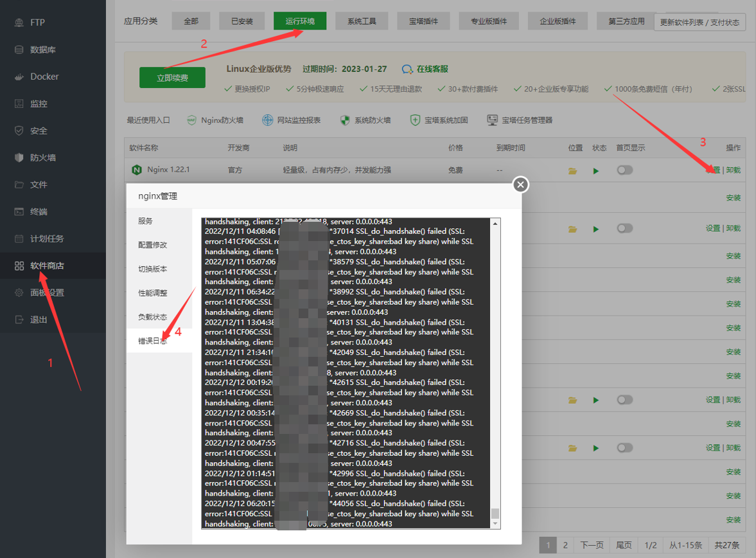
Task: Open the Nginx防火墙 shortcut icon
Action: [x=191, y=120]
